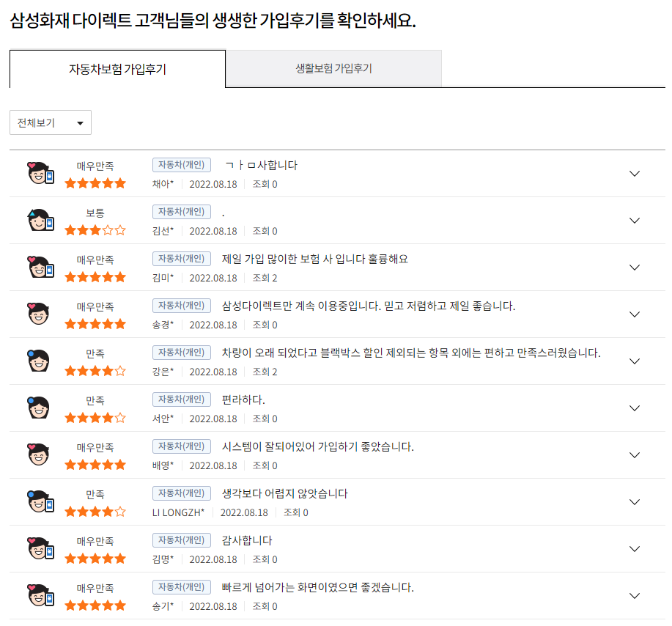This screenshot has width=672, height=626.
Task: Click the star rating of 송경* review
Action: [x=95, y=324]
